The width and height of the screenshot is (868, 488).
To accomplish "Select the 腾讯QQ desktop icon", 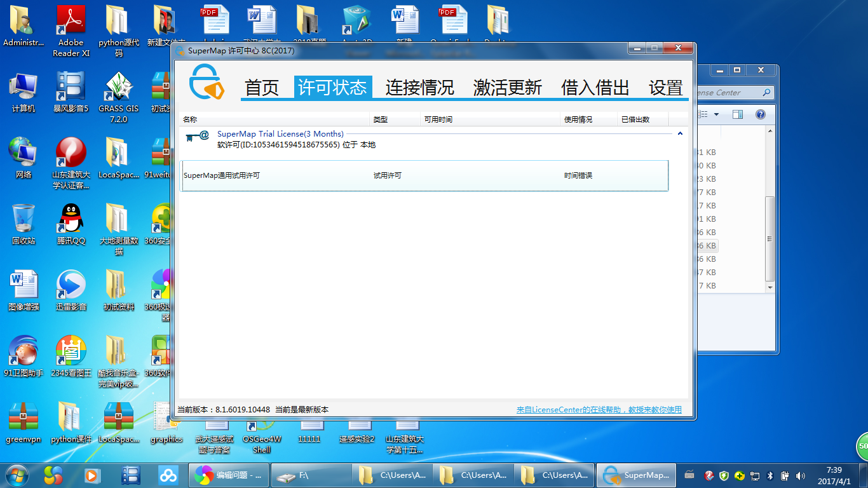I will coord(71,224).
